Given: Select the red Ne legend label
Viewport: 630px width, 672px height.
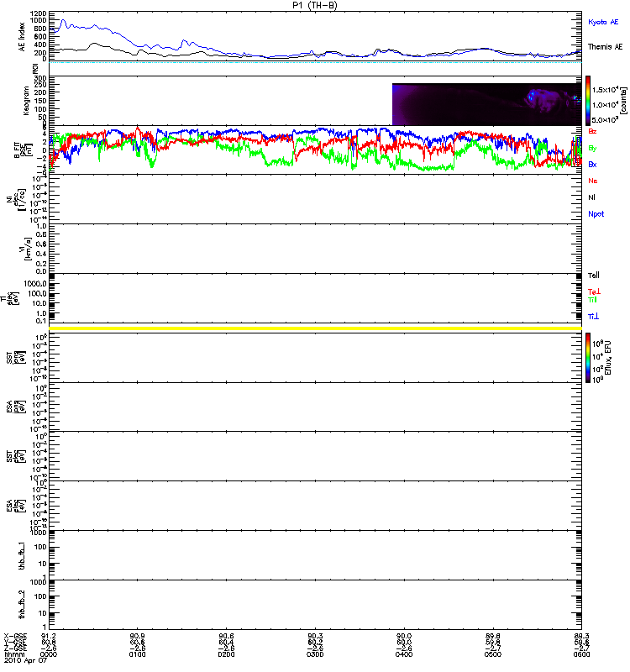Looking at the screenshot, I should [x=592, y=181].
